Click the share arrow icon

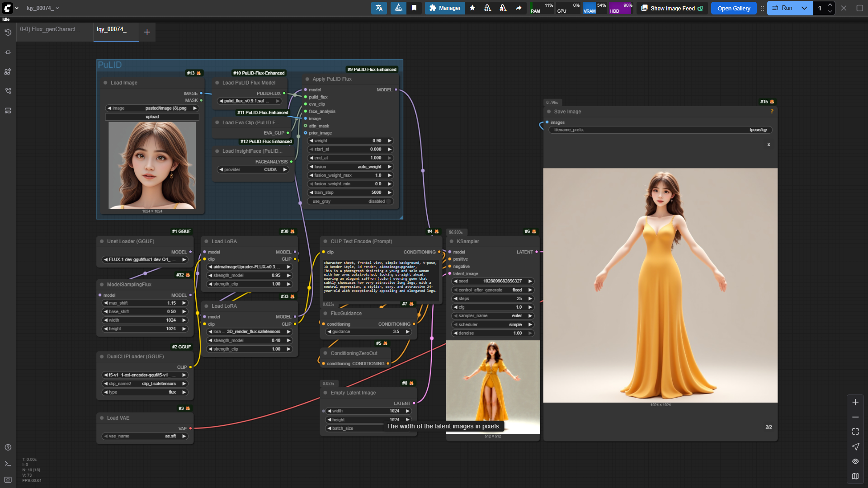click(x=519, y=8)
